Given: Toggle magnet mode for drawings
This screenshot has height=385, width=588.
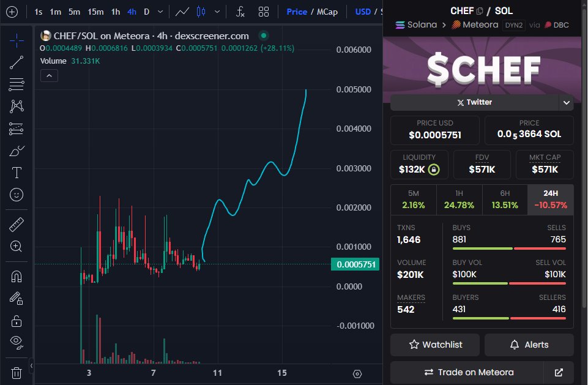Looking at the screenshot, I should [x=17, y=277].
